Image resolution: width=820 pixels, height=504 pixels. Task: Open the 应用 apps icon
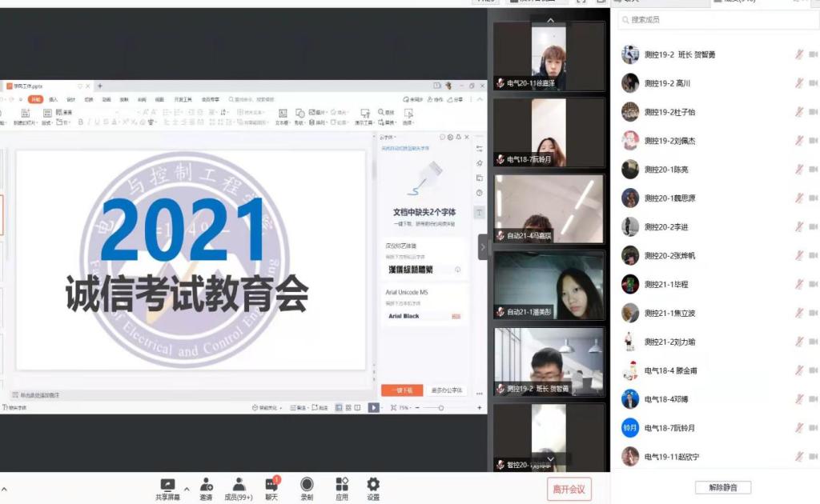click(342, 485)
